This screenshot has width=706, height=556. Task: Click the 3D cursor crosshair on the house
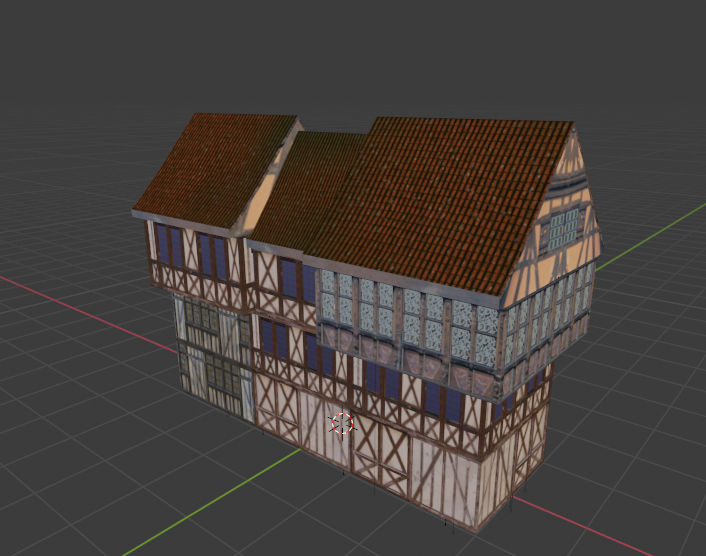coord(343,423)
